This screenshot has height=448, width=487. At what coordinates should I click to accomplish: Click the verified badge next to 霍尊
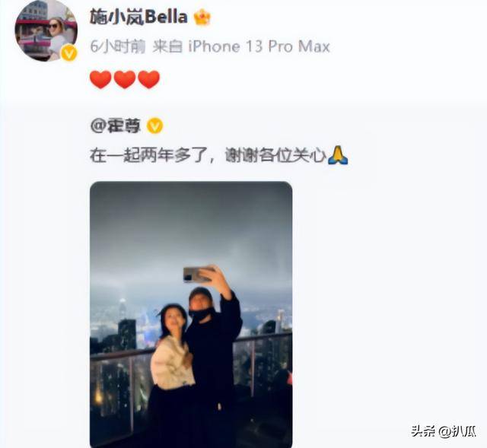tap(154, 126)
